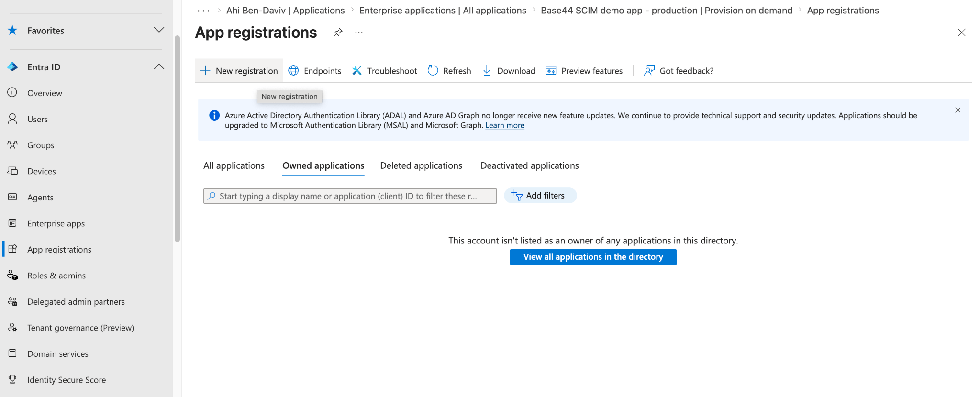Click the Ahi Ben-Daviv | Applications breadcrumb
This screenshot has width=980, height=397.
[286, 11]
